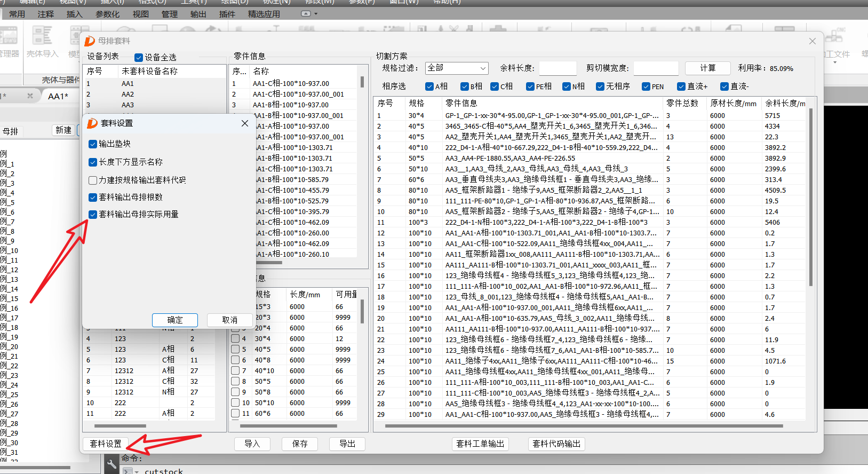Click the 剪切模宽度 input field
This screenshot has width=868, height=474.
click(x=656, y=68)
